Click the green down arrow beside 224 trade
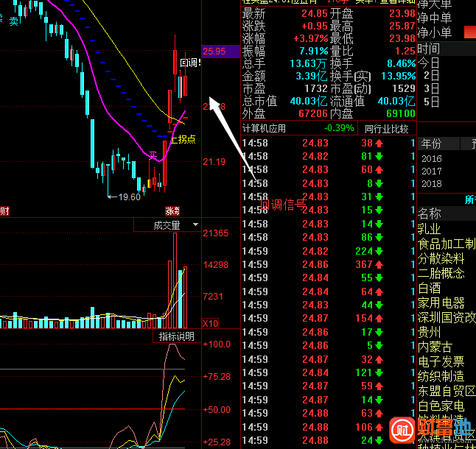The height and width of the screenshot is (449, 476). point(379,251)
